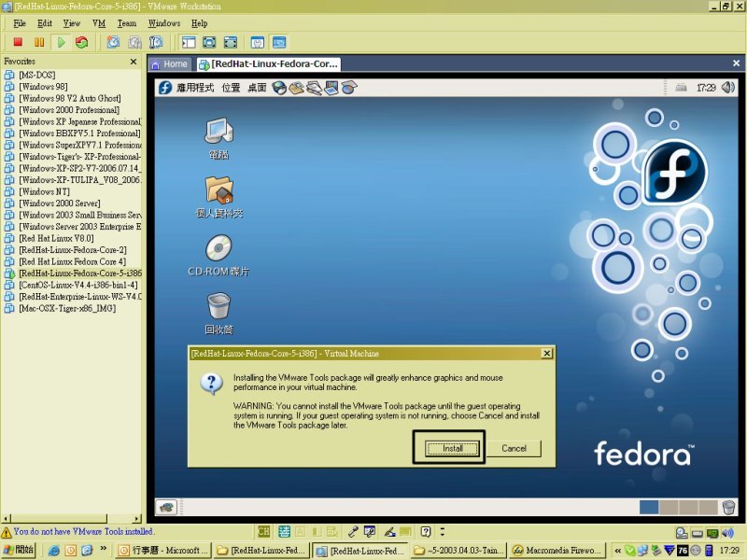
Task: Open the Fedora logo applications menu icon
Action: 165,88
